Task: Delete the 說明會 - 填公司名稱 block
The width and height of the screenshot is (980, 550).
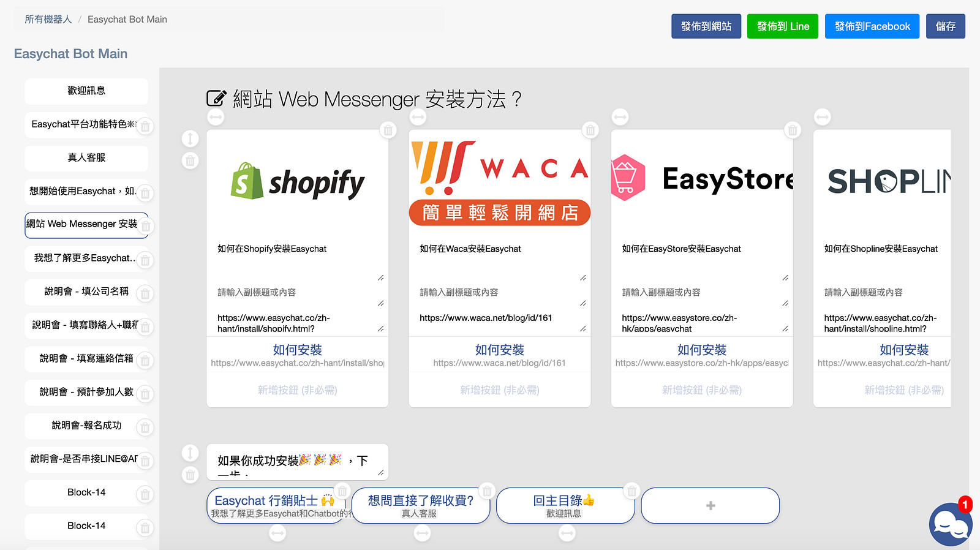Action: pyautogui.click(x=145, y=294)
